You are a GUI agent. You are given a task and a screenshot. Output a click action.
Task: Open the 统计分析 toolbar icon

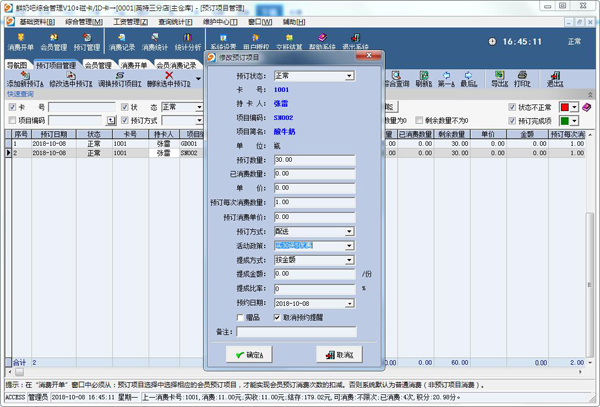188,41
